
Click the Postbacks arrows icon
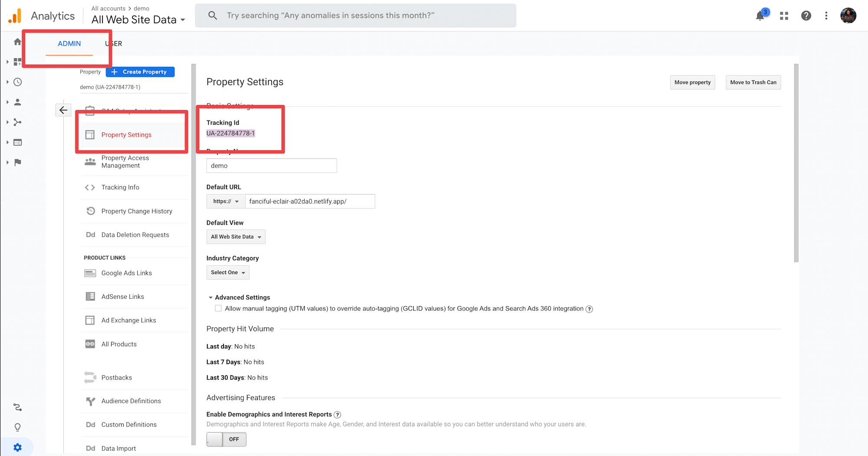click(90, 377)
